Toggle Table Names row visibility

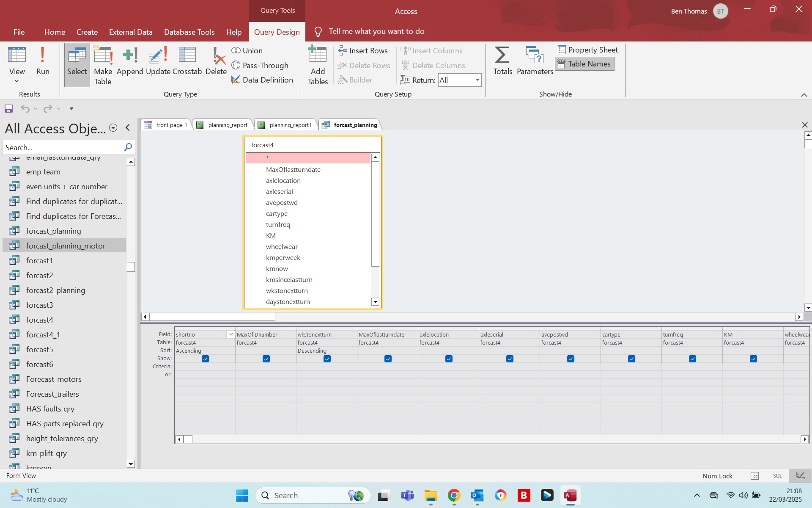coord(584,64)
